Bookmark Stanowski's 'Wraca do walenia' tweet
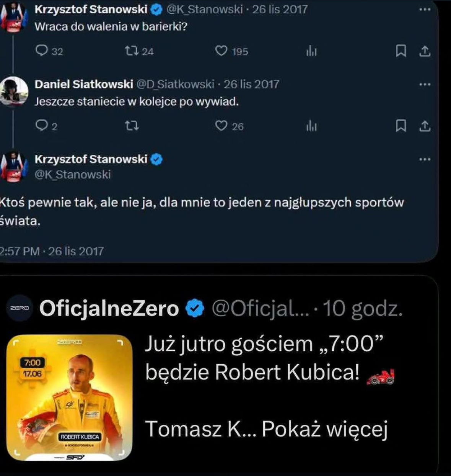The height and width of the screenshot is (476, 451). point(401,51)
